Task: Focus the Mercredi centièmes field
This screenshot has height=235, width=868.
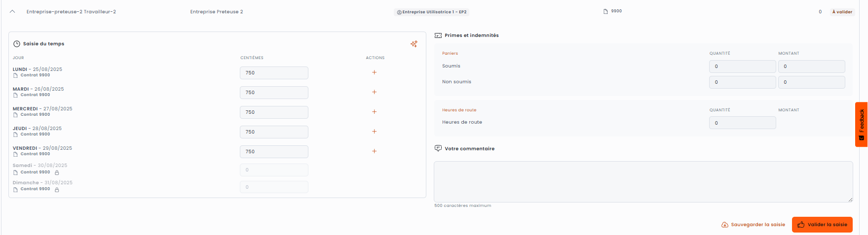Action: pyautogui.click(x=274, y=112)
